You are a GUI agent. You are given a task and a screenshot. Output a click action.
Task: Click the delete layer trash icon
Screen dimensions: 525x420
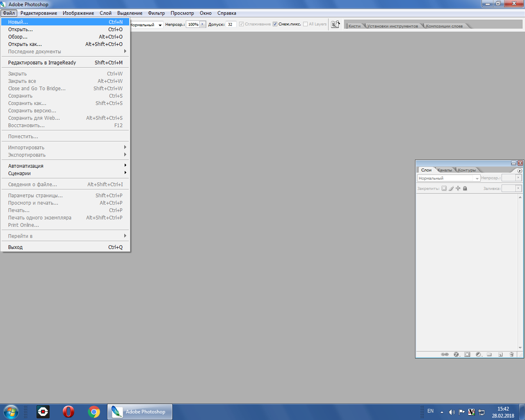[x=511, y=354]
